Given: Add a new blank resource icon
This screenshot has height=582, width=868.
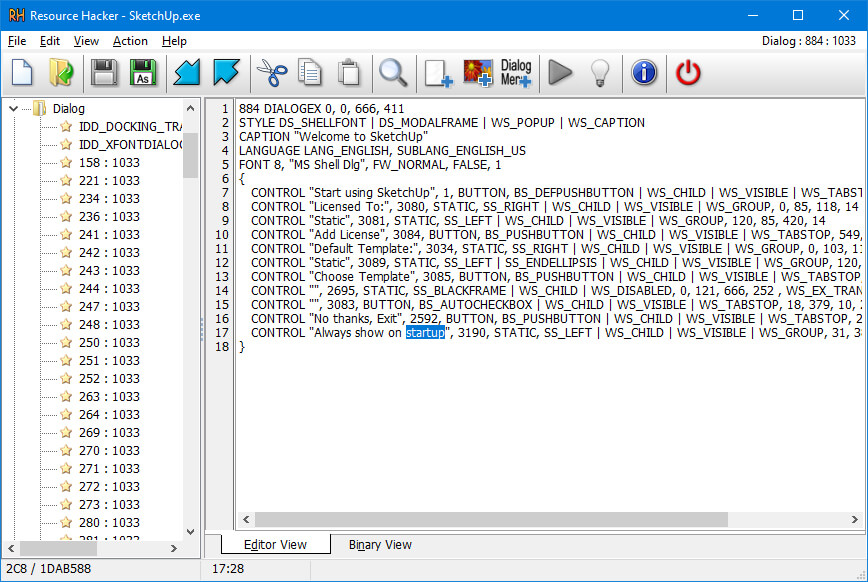Looking at the screenshot, I should tap(438, 73).
